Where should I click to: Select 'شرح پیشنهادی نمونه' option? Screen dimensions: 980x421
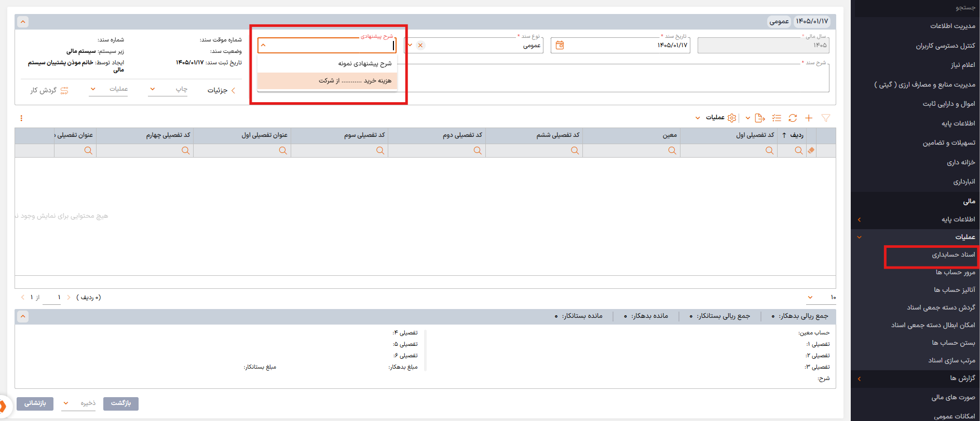pos(364,64)
